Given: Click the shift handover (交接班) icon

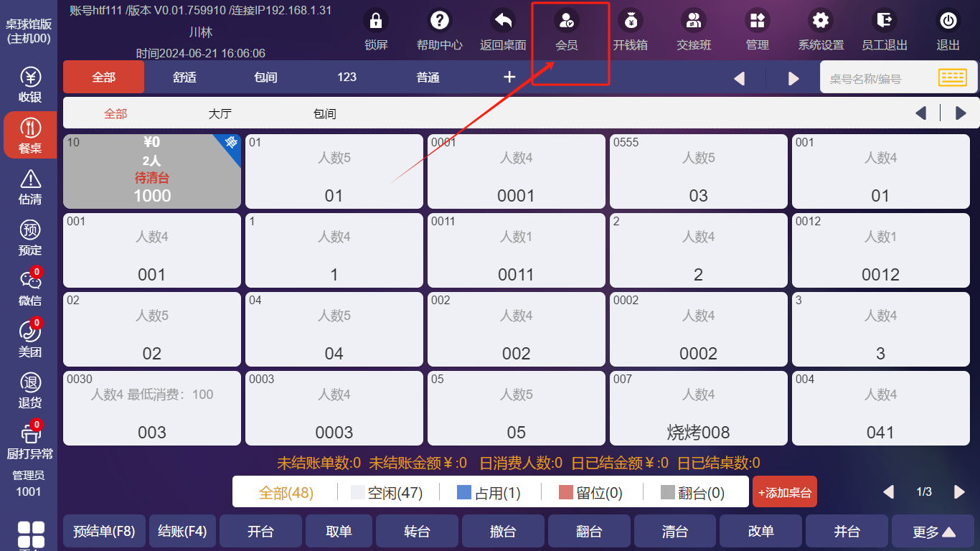Looking at the screenshot, I should coord(694,21).
